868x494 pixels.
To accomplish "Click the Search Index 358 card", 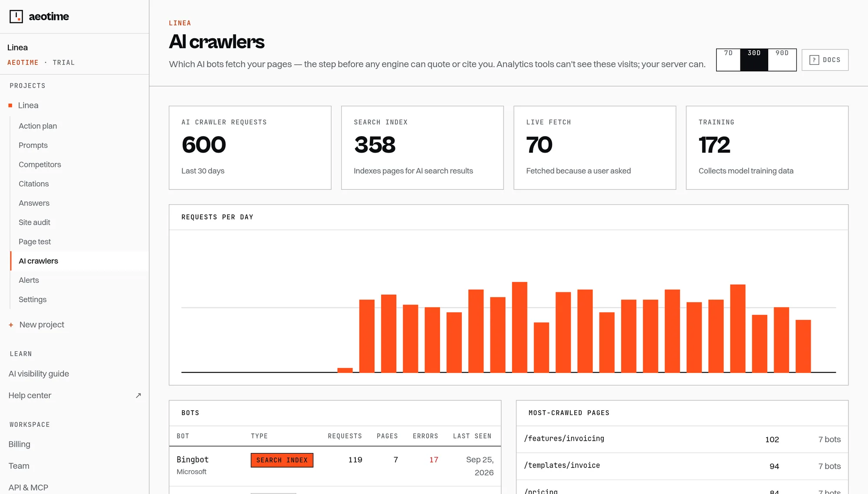I will click(x=422, y=147).
